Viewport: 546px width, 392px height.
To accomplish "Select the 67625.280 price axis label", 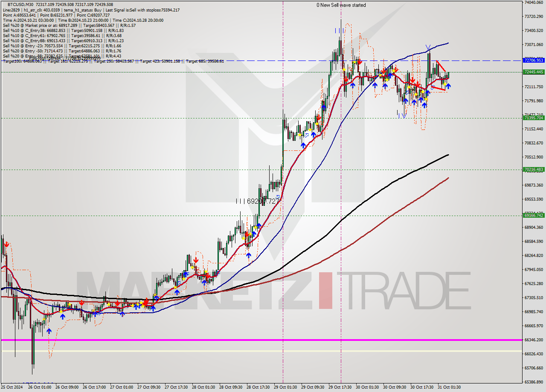I will [534, 283].
